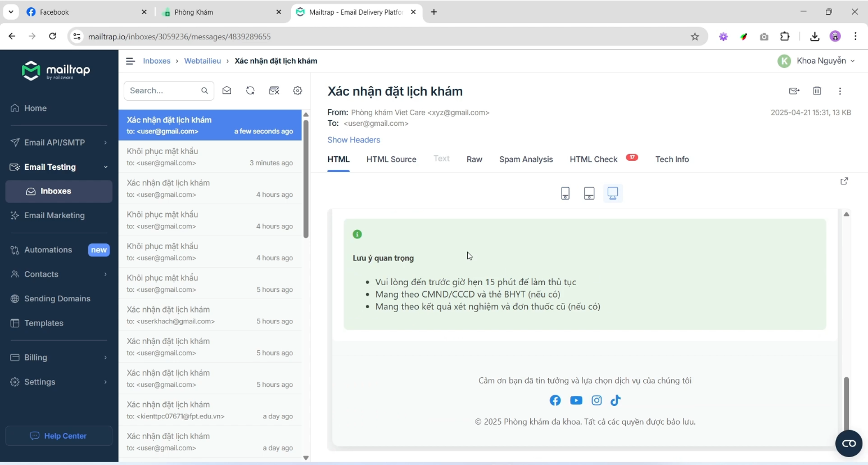Click the Help Center button

(59, 436)
